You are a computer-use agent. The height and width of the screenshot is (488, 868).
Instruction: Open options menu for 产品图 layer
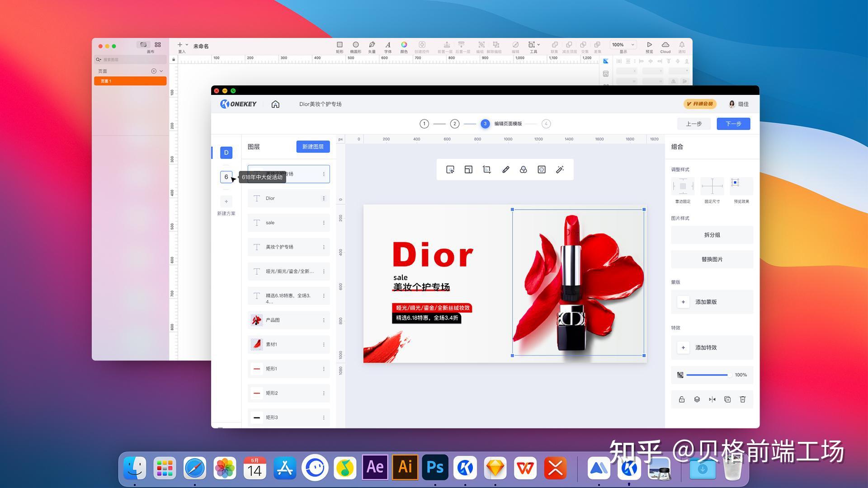click(324, 320)
